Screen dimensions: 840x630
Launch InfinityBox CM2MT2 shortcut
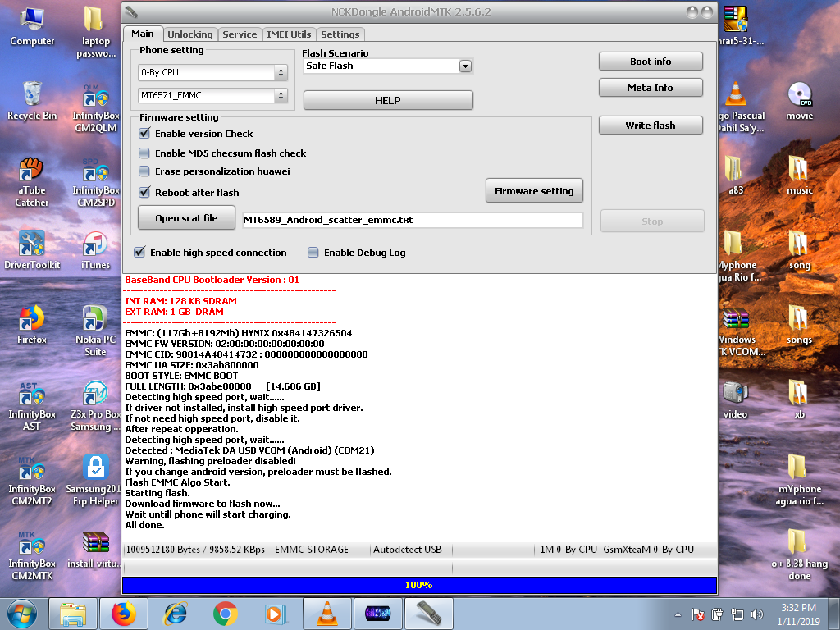point(32,481)
